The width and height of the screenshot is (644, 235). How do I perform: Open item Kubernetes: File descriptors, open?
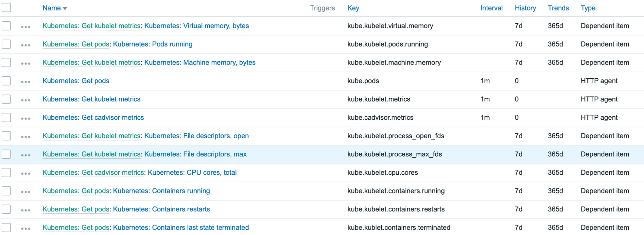click(197, 136)
